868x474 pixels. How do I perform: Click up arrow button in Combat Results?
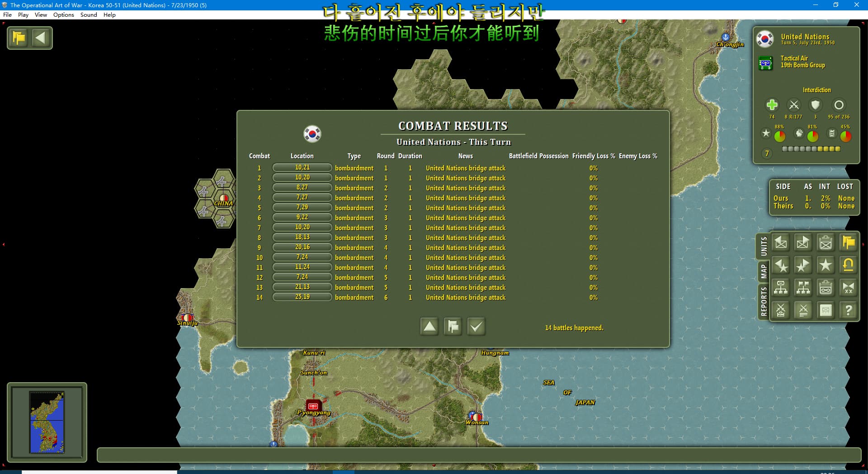[429, 326]
